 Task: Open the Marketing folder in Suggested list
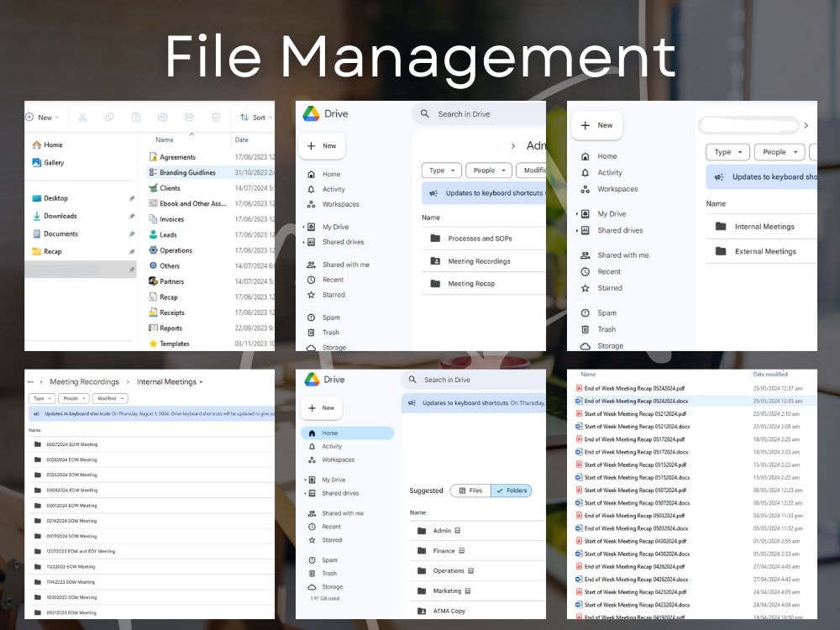(x=478, y=591)
